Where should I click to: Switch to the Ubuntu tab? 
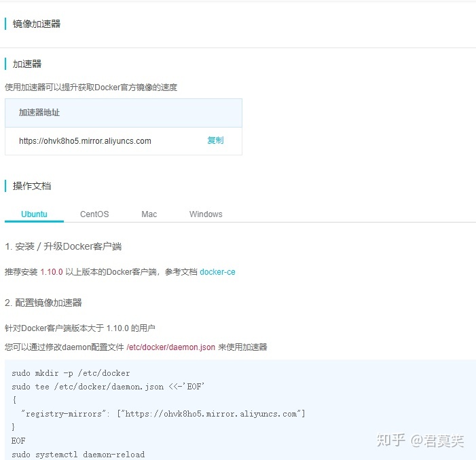[x=34, y=214]
